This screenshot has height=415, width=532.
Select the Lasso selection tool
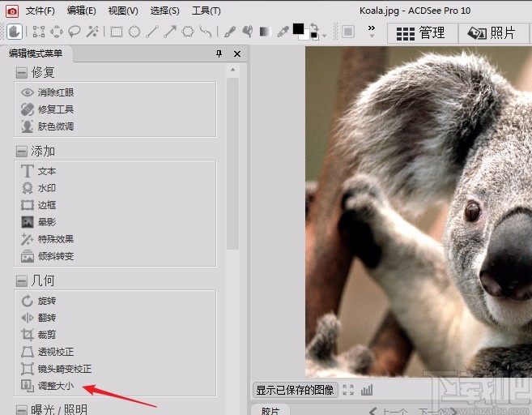coord(74,32)
